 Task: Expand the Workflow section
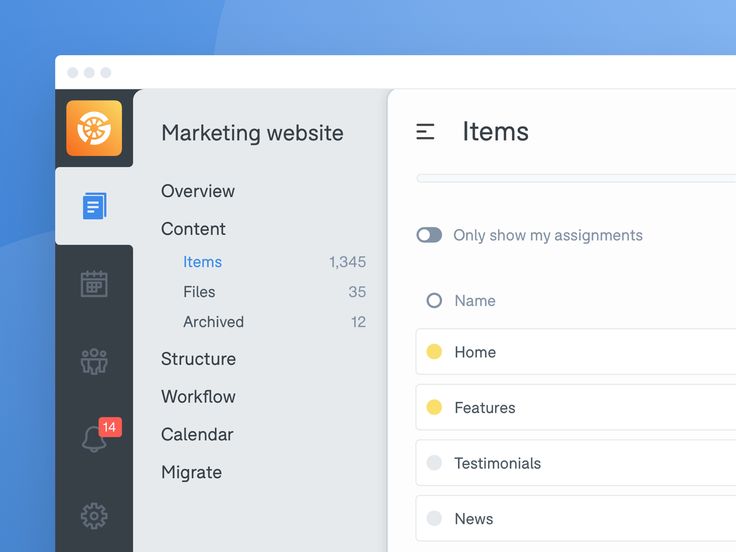click(x=198, y=397)
